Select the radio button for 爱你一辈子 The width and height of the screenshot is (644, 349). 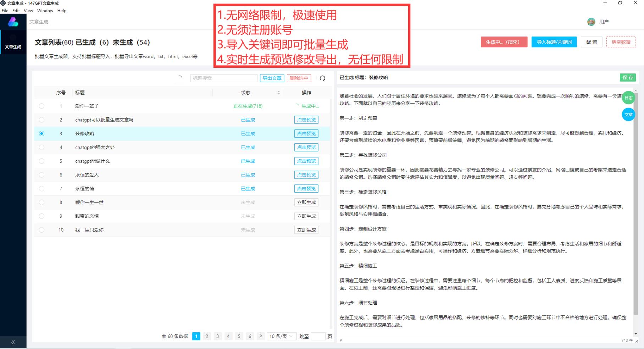point(41,106)
